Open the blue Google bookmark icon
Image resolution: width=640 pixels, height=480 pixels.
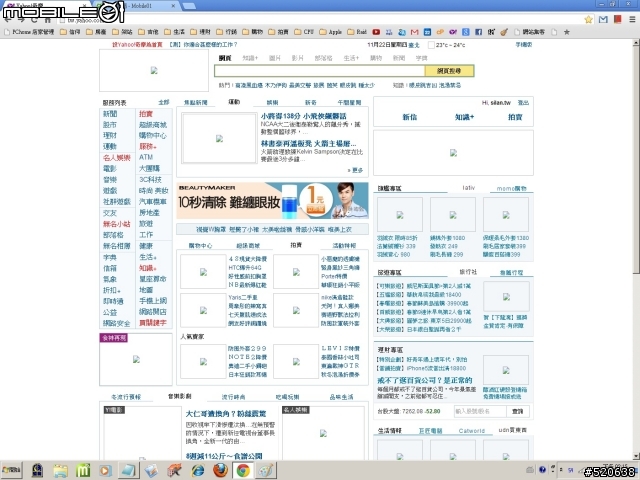click(x=466, y=32)
